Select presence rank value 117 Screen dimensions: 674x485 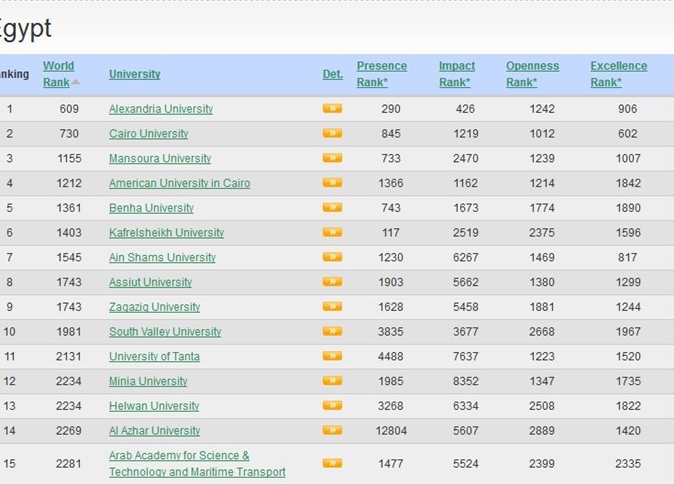pyautogui.click(x=391, y=233)
